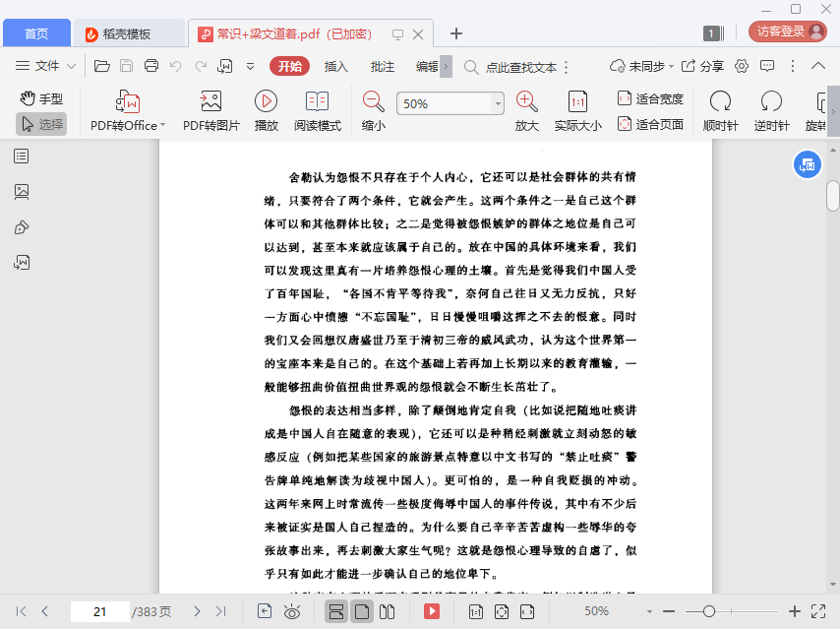Expand the 未同步 sync dropdown

[638, 66]
